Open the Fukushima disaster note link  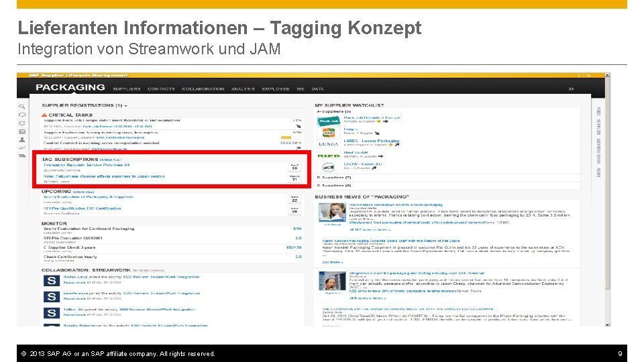coord(104,176)
